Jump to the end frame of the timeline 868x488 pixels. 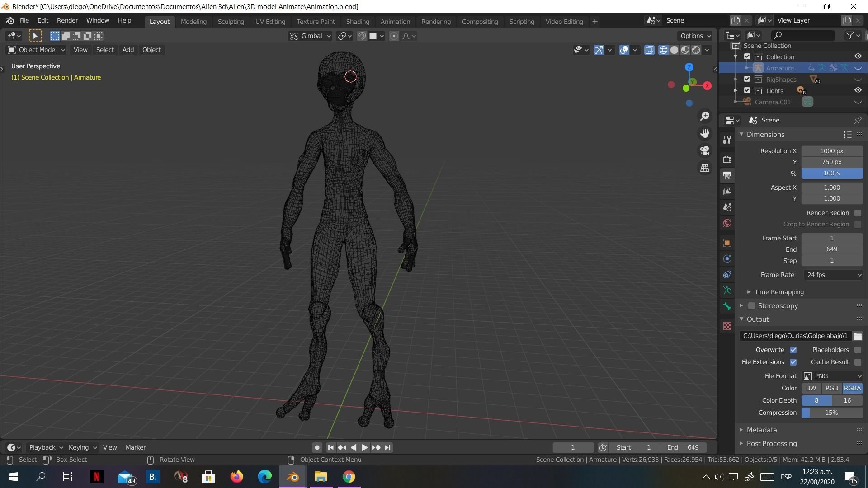tap(387, 447)
